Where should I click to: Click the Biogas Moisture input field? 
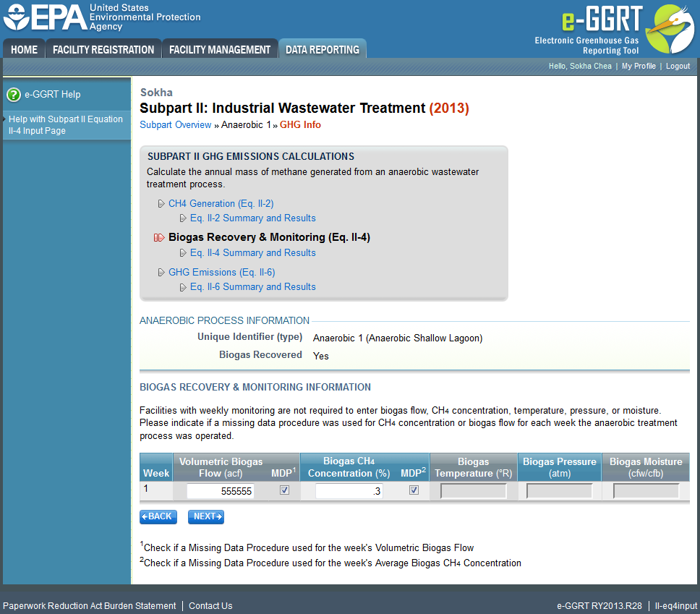pos(646,491)
